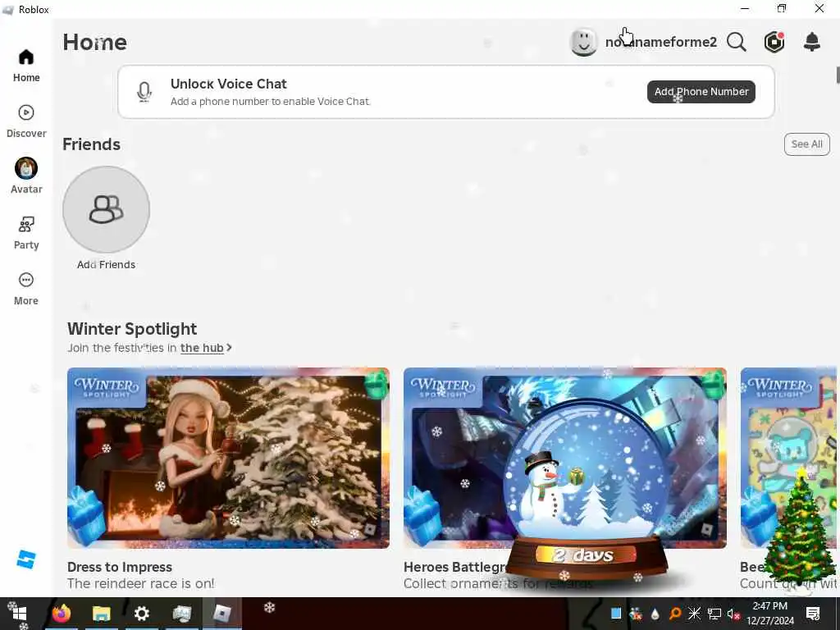Image resolution: width=840 pixels, height=630 pixels.
Task: Click See All friends button
Action: [x=807, y=144]
